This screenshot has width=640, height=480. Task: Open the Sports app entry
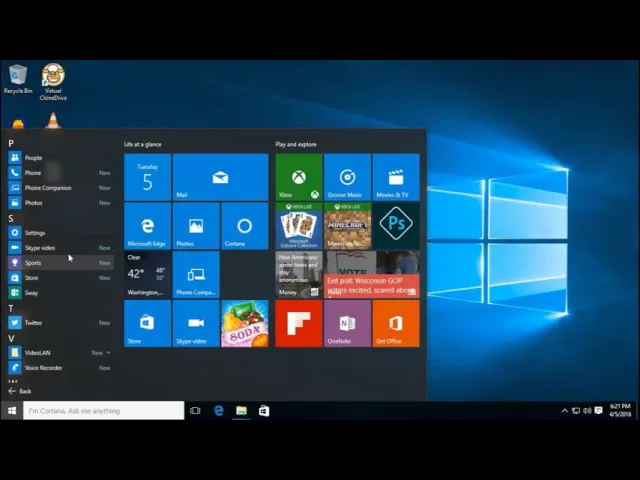[60, 262]
